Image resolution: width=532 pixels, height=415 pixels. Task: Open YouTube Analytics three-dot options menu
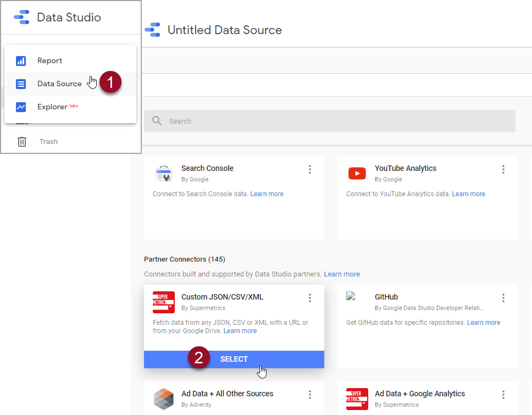click(503, 169)
